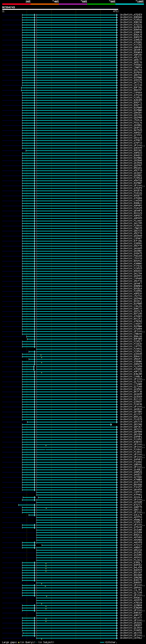
Task: Select label UniRef100_B8AY97
Action: click(131, 90)
